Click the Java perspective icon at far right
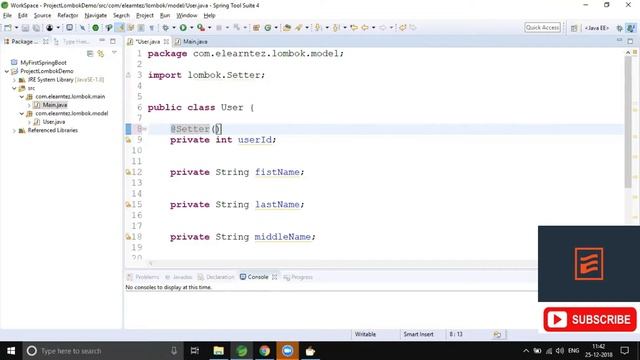 631,28
